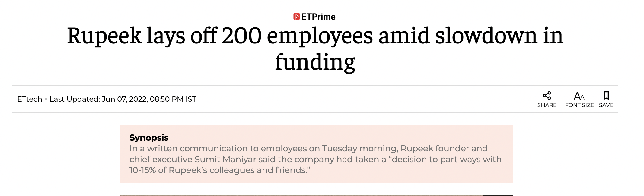Image resolution: width=644 pixels, height=196 pixels.
Task: Click the SHARE text label
Action: pos(547,105)
